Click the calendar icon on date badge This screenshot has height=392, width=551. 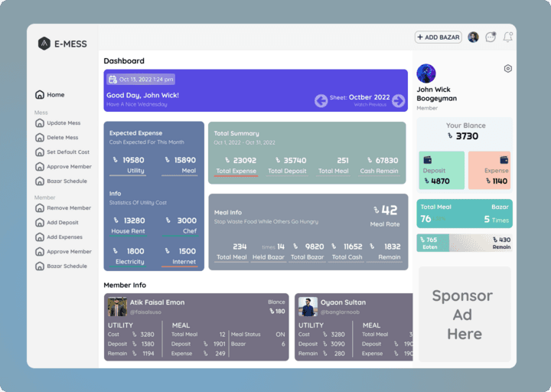click(112, 79)
